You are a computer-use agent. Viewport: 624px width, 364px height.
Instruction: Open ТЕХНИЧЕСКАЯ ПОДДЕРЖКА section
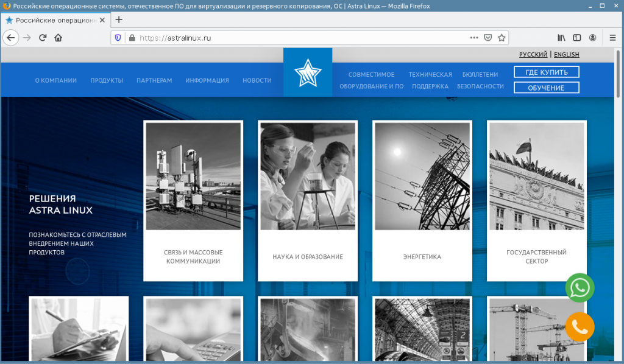coord(430,80)
